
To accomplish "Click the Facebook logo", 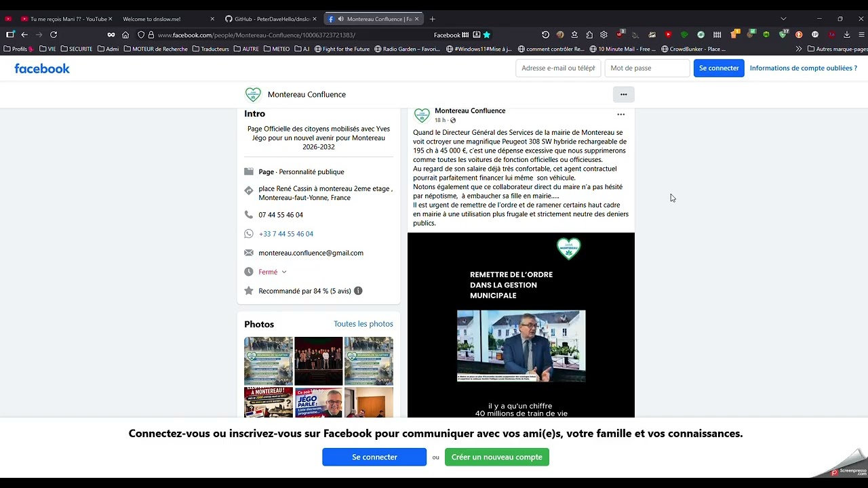I will coord(42,68).
